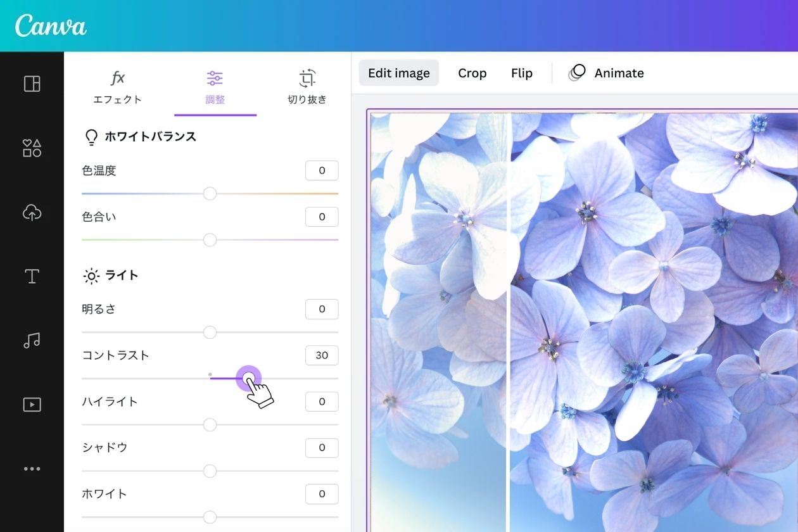Click the 色温度 label
This screenshot has height=532, width=798.
99,170
